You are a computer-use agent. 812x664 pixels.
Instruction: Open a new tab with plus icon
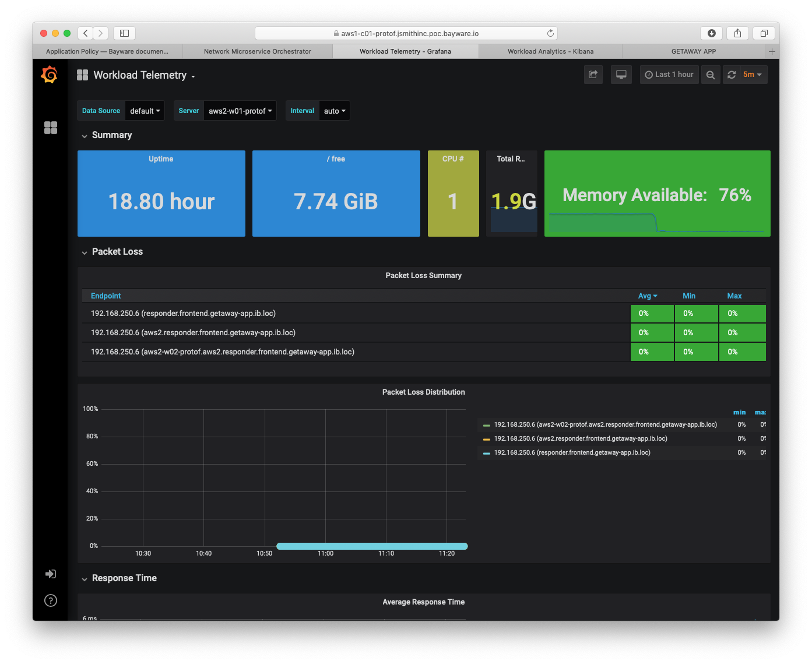(x=772, y=51)
